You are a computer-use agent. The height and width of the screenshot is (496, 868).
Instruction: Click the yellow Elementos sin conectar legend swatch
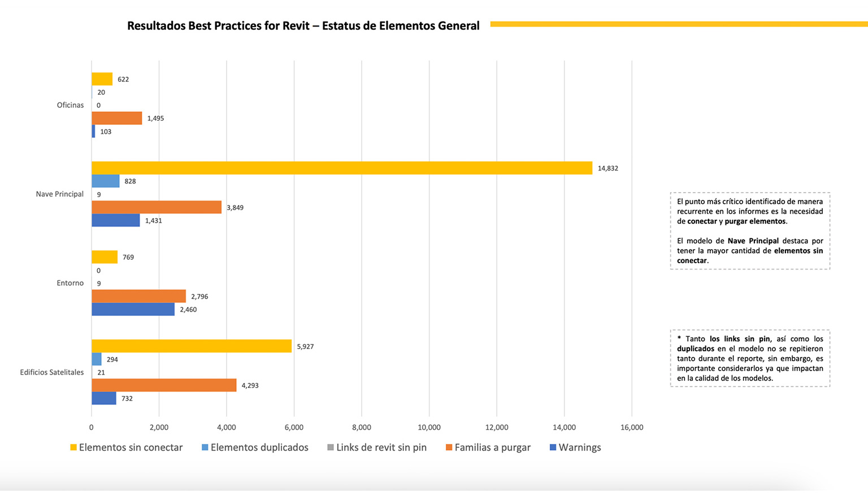[x=73, y=447]
